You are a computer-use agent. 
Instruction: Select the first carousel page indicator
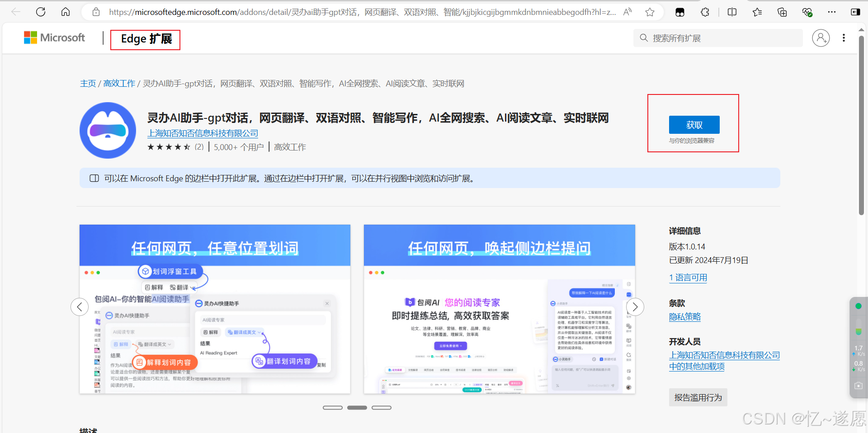333,408
